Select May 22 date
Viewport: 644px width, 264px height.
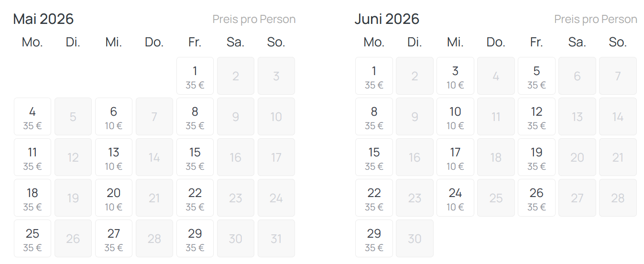[x=195, y=198]
